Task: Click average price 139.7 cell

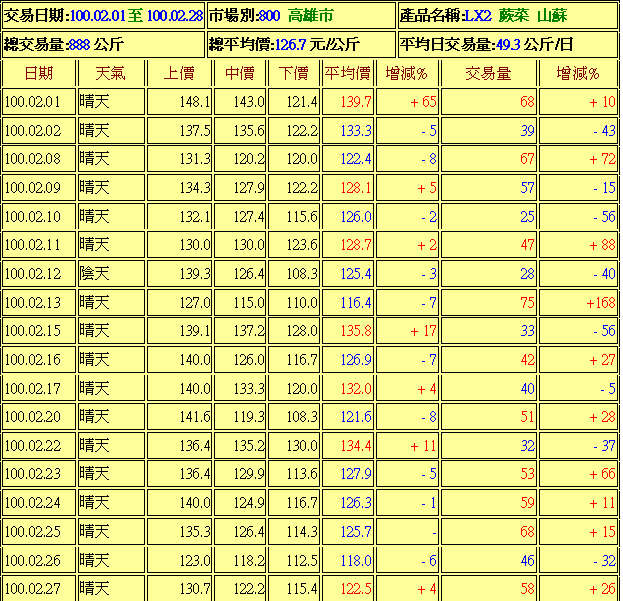Action: [x=348, y=102]
